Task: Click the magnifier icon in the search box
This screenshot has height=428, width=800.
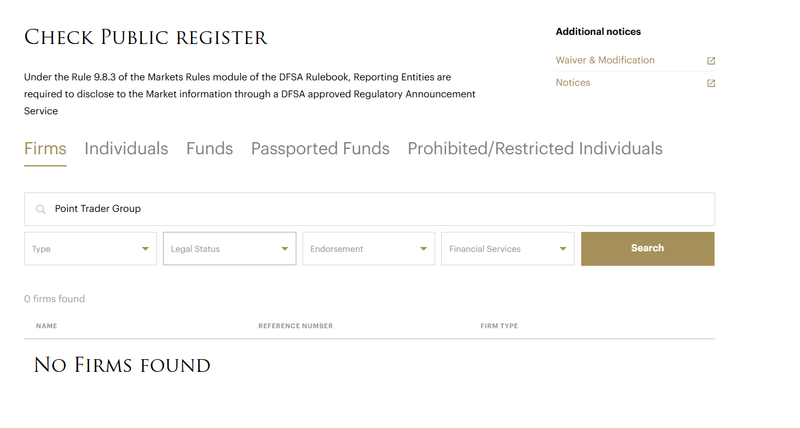Action: (40, 209)
